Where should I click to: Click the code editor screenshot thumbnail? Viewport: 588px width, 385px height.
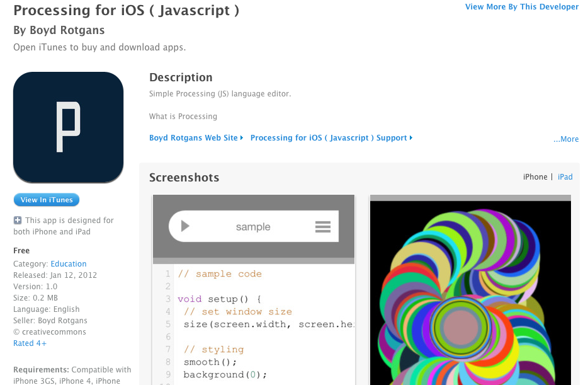pos(254,290)
